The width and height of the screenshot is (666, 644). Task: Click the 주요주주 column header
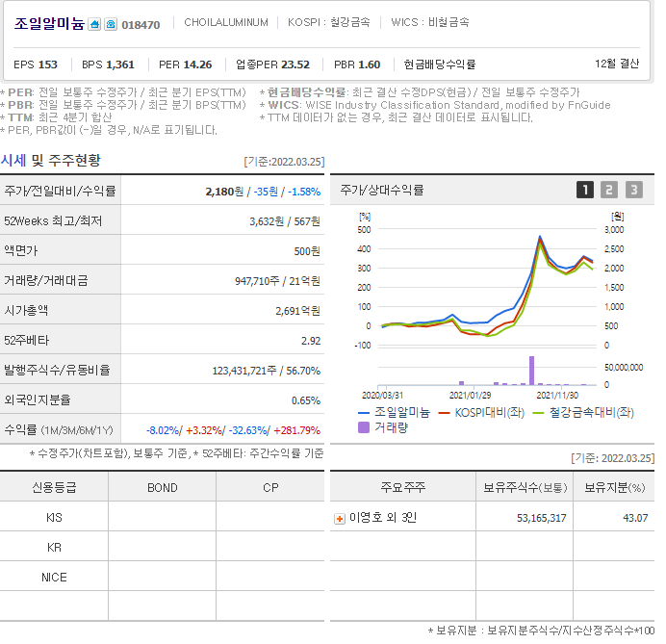402,487
